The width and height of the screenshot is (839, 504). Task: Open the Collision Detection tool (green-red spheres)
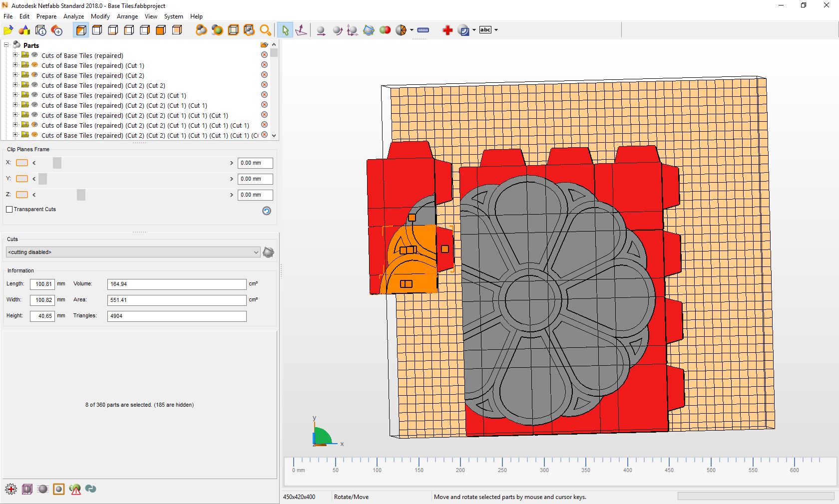[385, 30]
